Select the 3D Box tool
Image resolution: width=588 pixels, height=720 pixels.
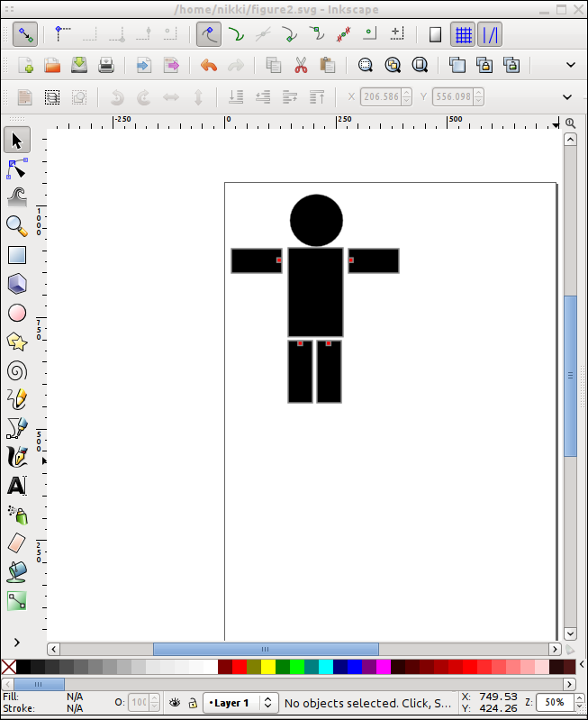click(x=17, y=284)
